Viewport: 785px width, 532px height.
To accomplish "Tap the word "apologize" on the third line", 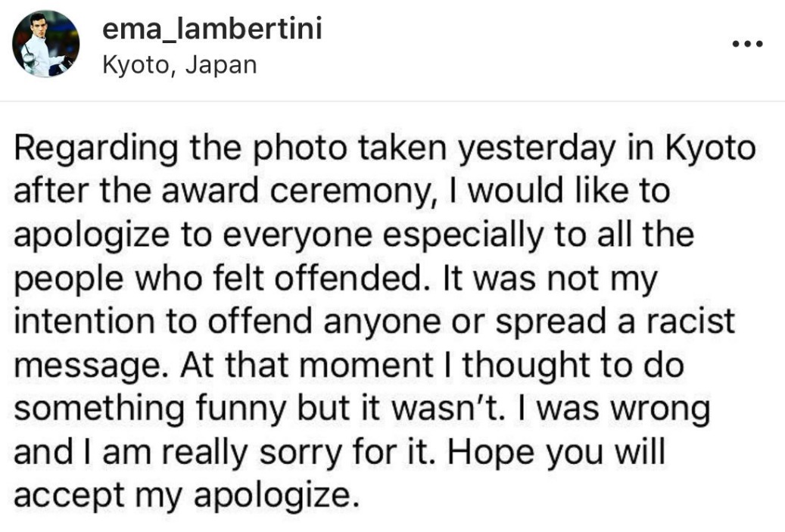I will (x=92, y=235).
